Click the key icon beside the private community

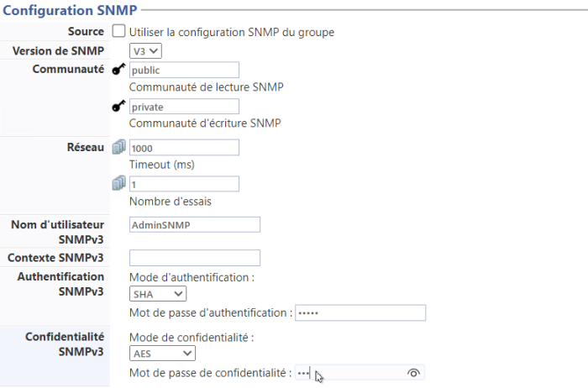118,107
